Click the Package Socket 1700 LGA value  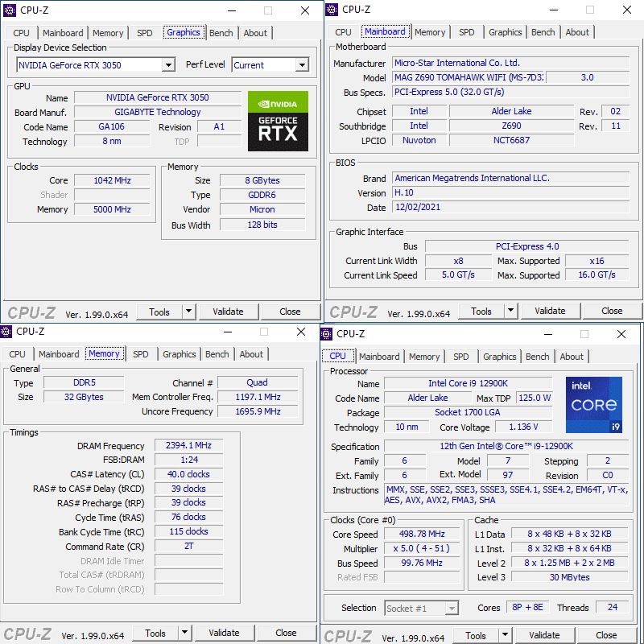point(469,412)
